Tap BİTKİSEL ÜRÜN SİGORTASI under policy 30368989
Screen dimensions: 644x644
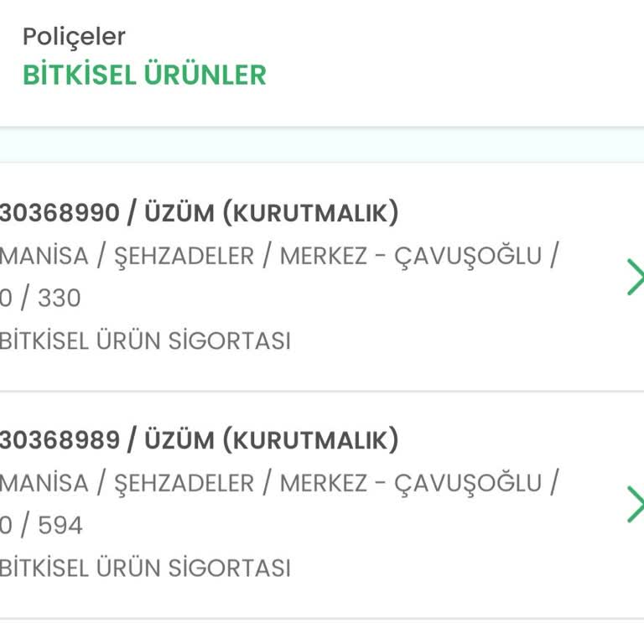pyautogui.click(x=144, y=568)
